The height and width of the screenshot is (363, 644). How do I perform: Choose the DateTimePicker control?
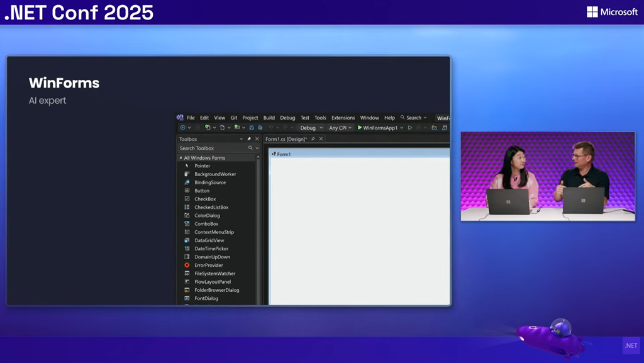coord(211,249)
